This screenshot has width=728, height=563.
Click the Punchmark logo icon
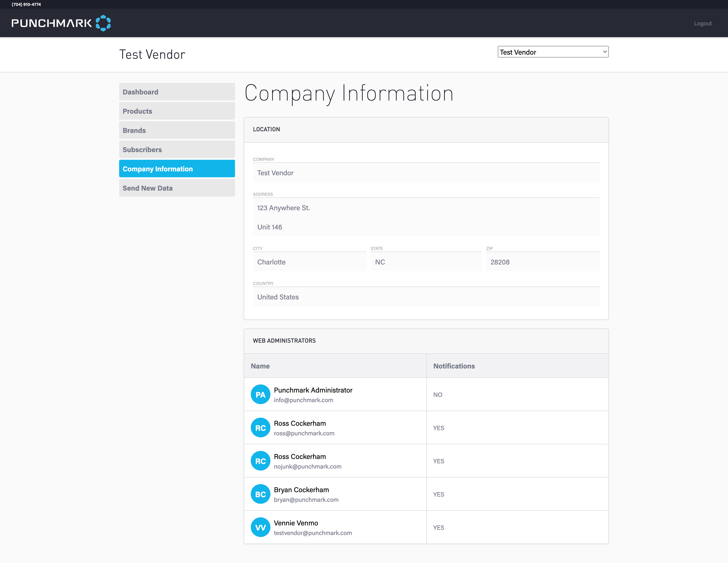103,23
